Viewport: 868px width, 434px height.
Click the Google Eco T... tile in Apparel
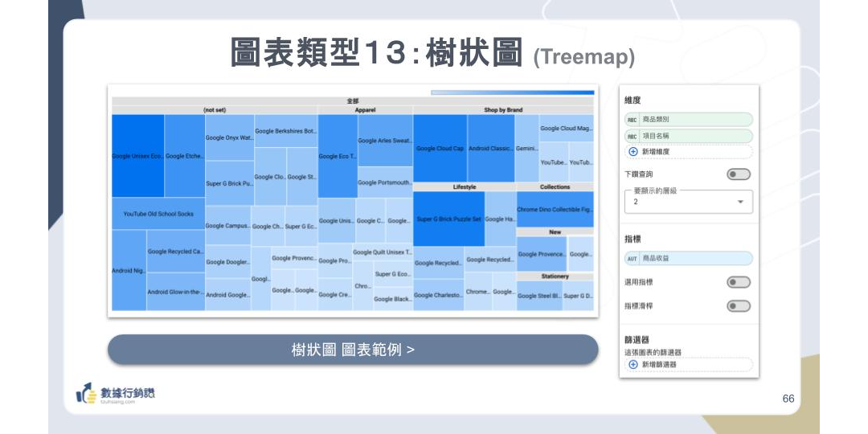click(338, 156)
